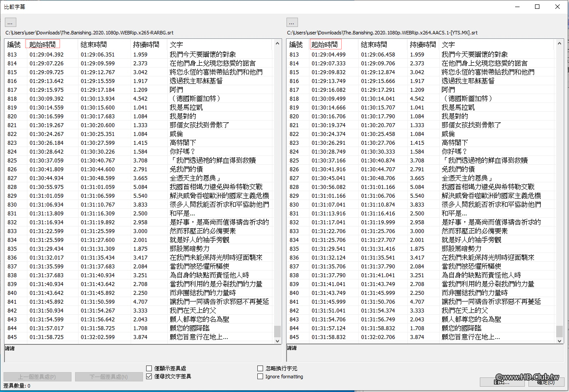Click 高特閣下 in the right list
The height and width of the screenshot is (392, 569).
coord(455,143)
